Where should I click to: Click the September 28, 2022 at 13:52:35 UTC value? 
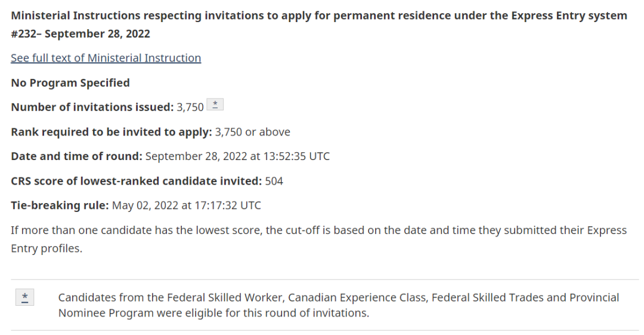(237, 156)
